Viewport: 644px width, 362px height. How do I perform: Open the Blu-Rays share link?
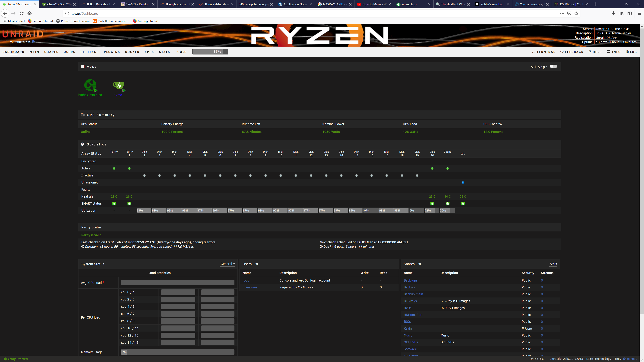(x=410, y=301)
